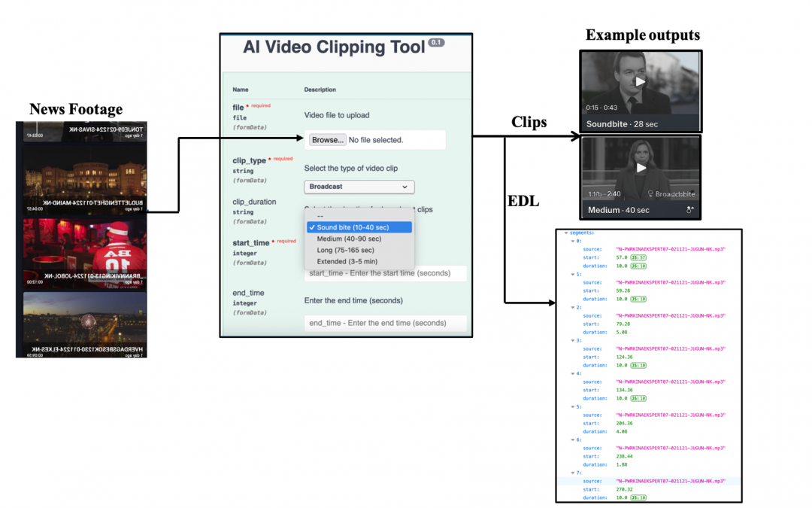Select Extended (3-5 min) duration option
This screenshot has width=812, height=508.
[x=347, y=261]
